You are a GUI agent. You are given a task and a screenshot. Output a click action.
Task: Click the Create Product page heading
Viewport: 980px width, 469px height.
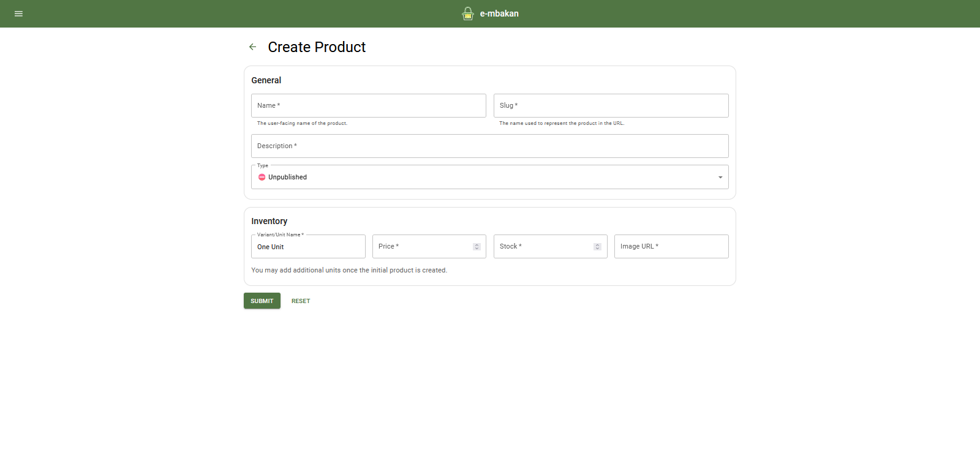[x=317, y=47]
